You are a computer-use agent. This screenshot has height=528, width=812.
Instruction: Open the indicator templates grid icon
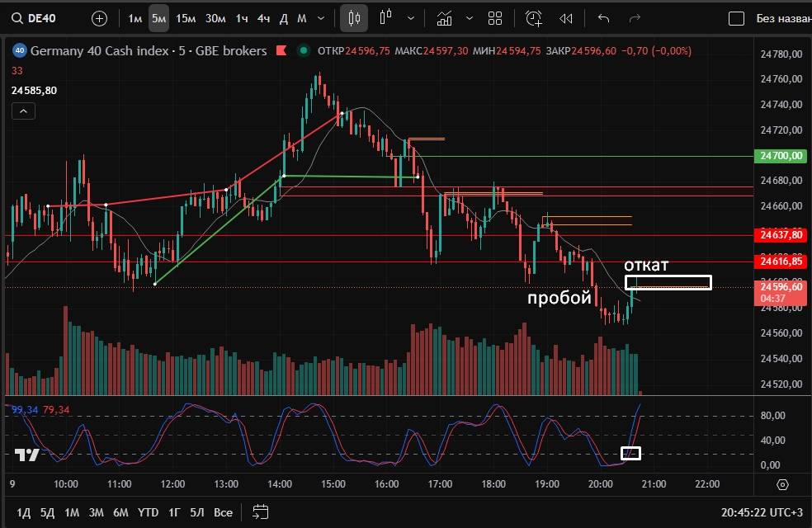pyautogui.click(x=495, y=18)
